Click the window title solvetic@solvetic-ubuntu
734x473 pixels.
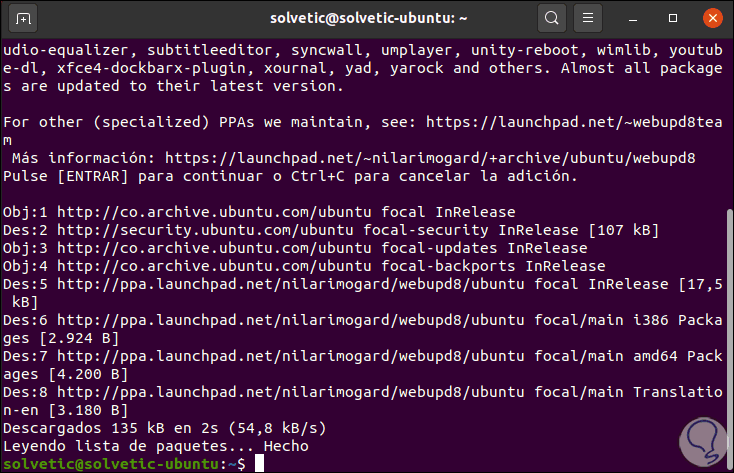(x=368, y=18)
